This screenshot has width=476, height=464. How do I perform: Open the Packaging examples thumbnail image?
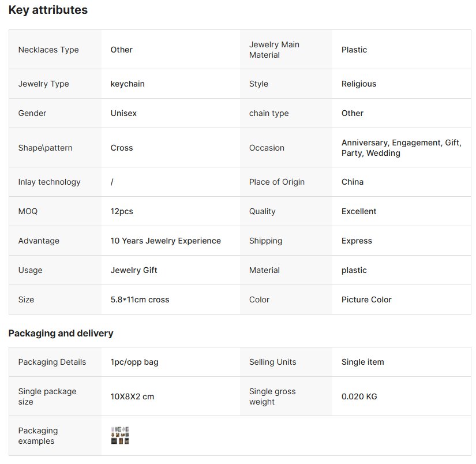120,436
